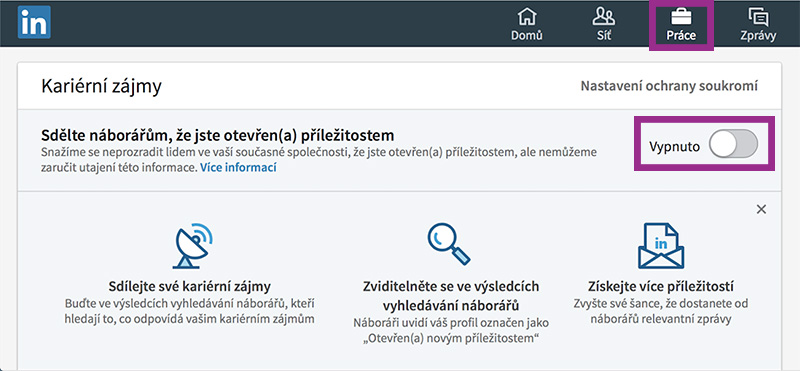
Task: Click the Vypnuto status label
Action: (674, 146)
